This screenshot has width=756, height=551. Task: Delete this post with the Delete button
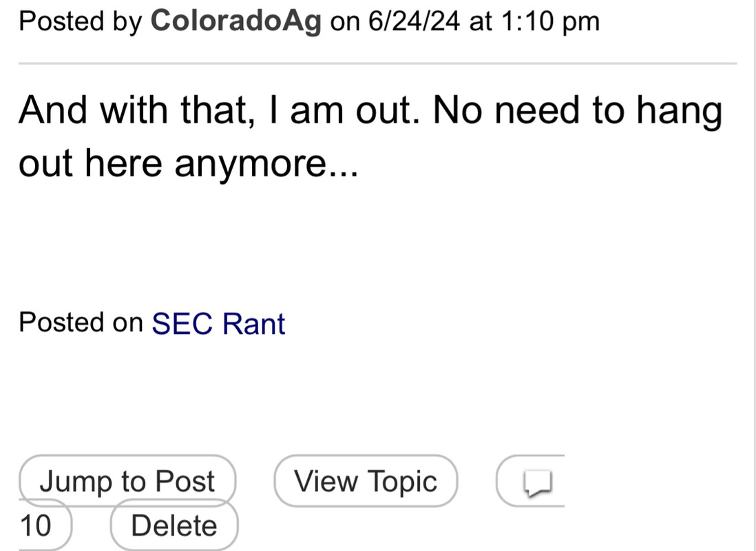point(174,526)
